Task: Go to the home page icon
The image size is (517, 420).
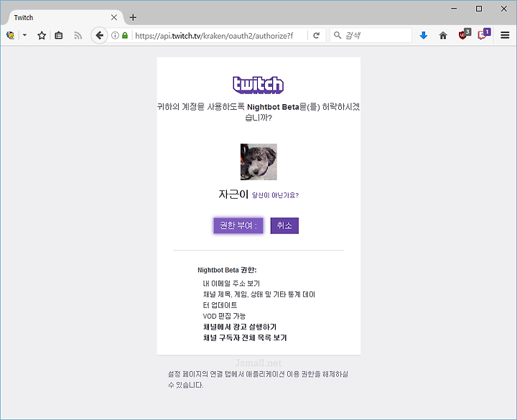Action: (443, 35)
